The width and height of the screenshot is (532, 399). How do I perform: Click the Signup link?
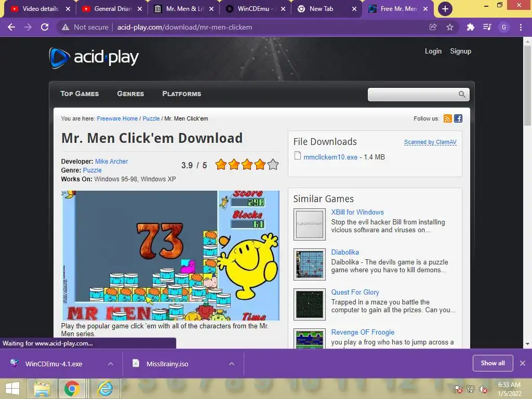pos(460,51)
